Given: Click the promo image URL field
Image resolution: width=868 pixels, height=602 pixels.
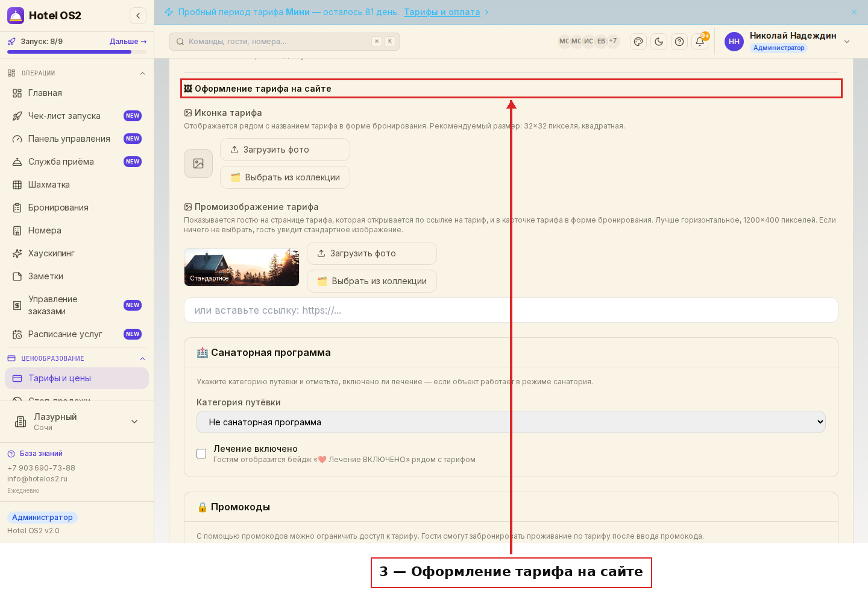Looking at the screenshot, I should pyautogui.click(x=511, y=310).
